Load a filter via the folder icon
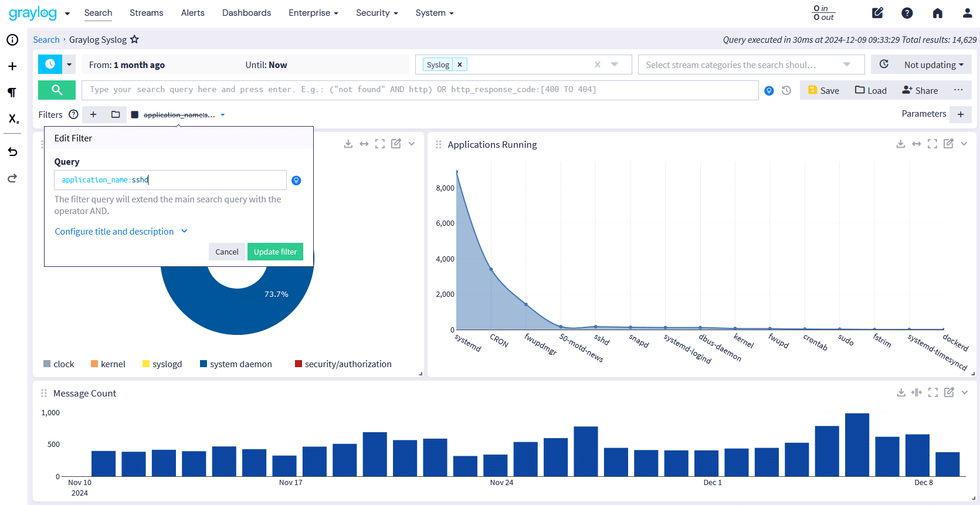The height and width of the screenshot is (505, 980). pos(116,114)
